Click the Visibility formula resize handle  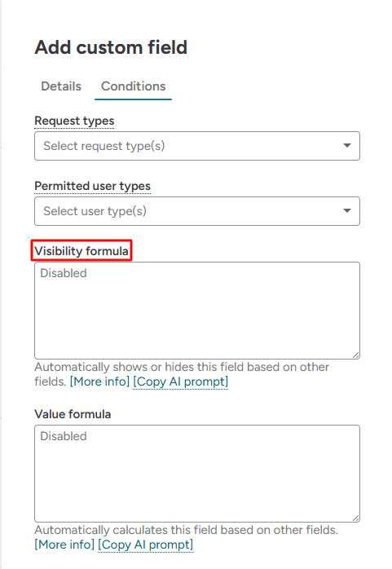pyautogui.click(x=356, y=355)
